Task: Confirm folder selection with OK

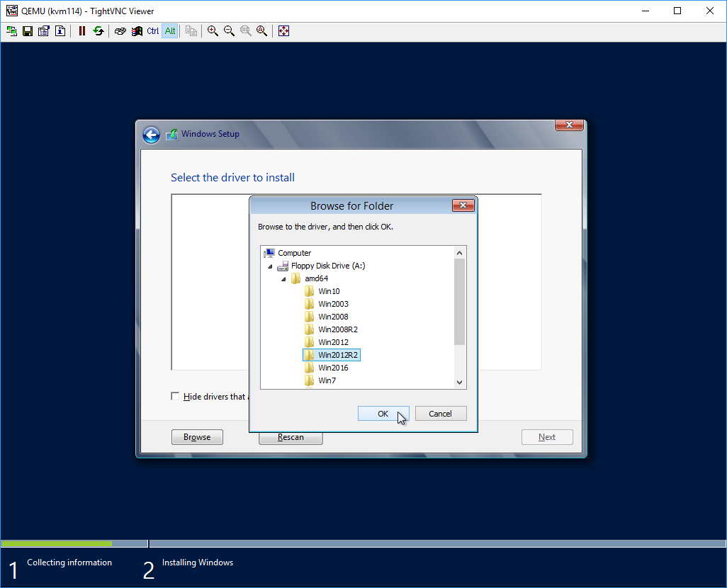Action: tap(383, 414)
